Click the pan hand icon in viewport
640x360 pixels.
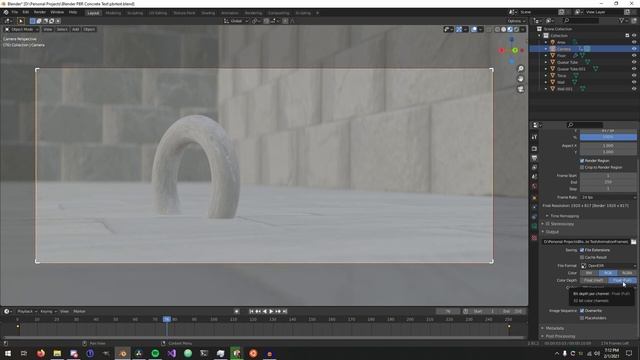pyautogui.click(x=520, y=79)
